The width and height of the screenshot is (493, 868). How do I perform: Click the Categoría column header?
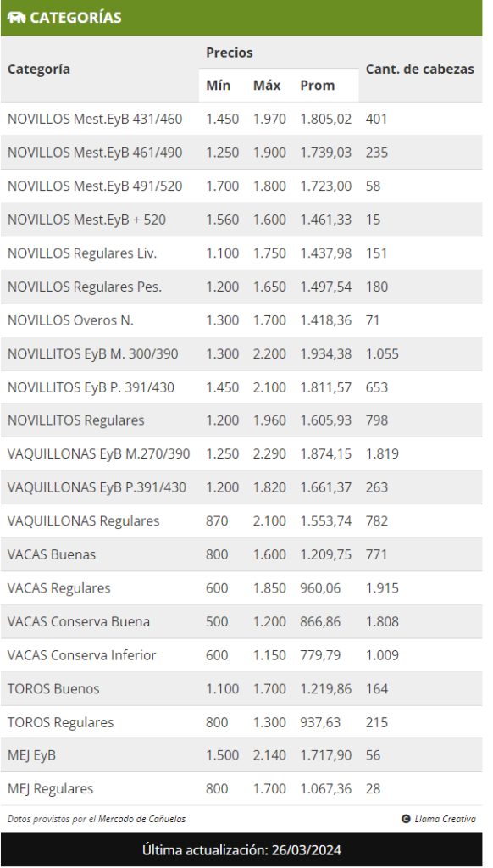pos(39,70)
